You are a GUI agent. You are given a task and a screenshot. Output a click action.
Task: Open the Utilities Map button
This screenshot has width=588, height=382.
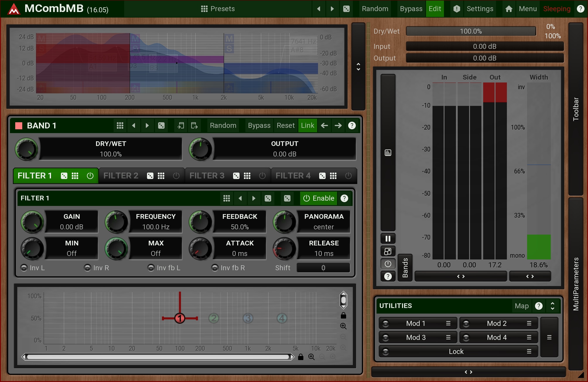pyautogui.click(x=522, y=306)
